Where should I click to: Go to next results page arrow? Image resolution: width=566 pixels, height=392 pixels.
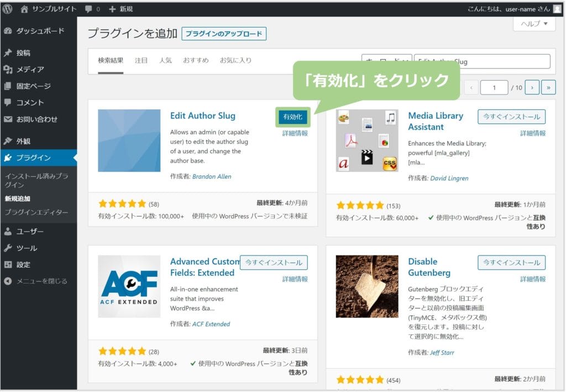532,87
